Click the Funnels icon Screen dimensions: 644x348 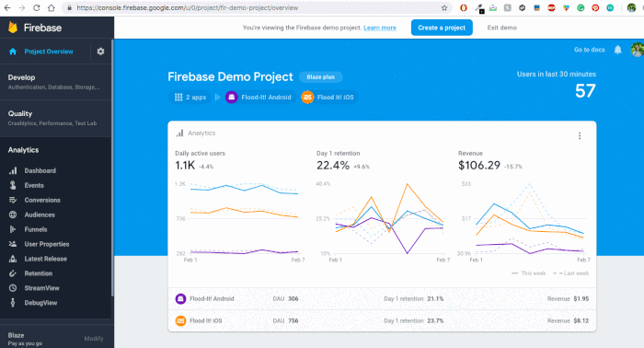pos(13,229)
